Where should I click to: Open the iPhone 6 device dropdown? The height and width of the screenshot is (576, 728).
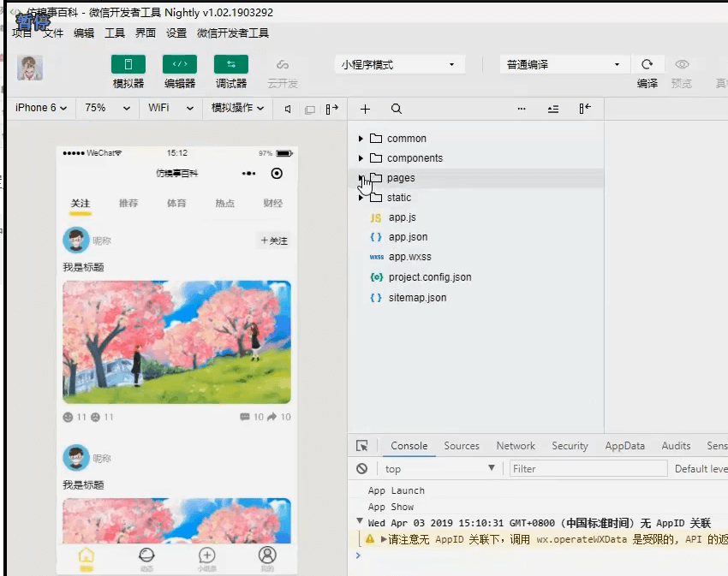[41, 108]
